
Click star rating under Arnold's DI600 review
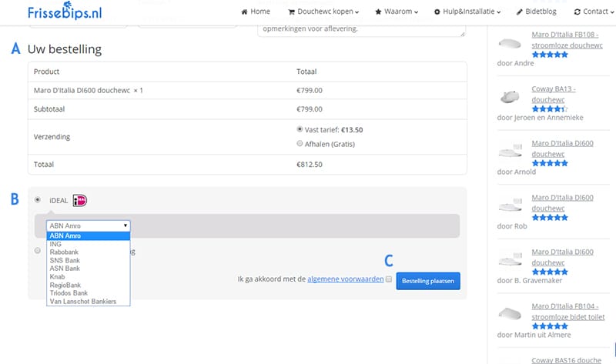[x=550, y=163]
